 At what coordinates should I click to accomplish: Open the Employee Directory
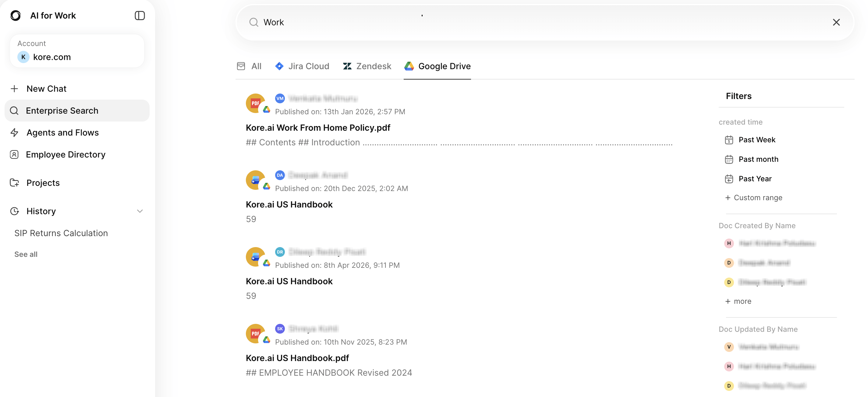(77, 154)
